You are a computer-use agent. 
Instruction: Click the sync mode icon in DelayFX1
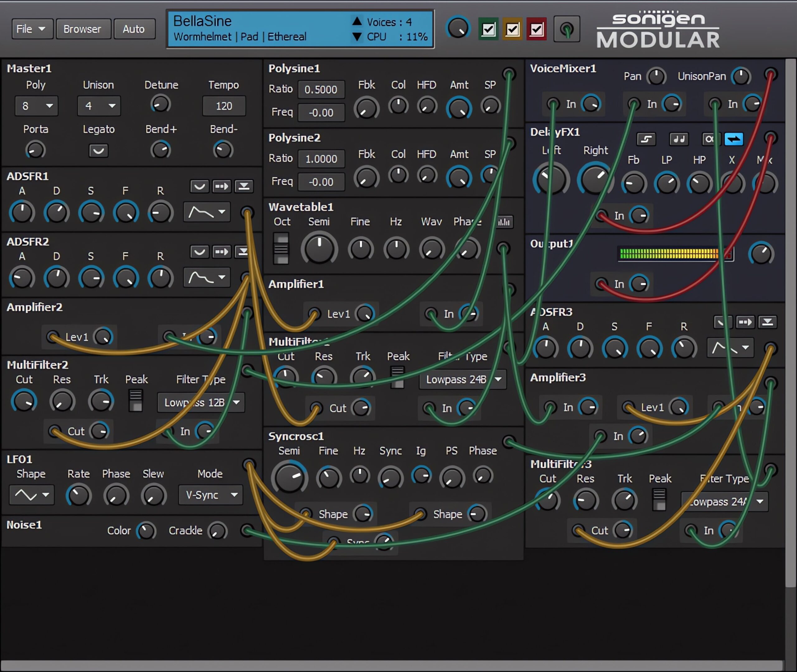point(677,139)
